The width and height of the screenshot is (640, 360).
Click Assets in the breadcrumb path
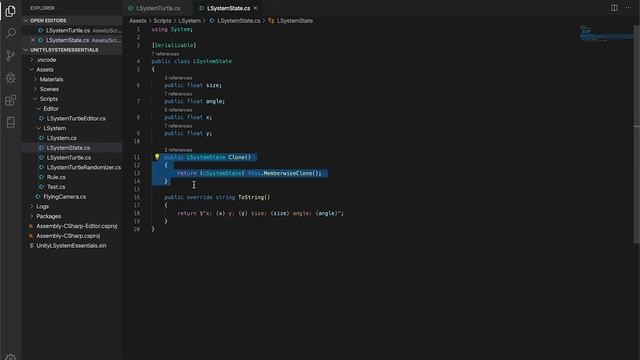click(138, 20)
